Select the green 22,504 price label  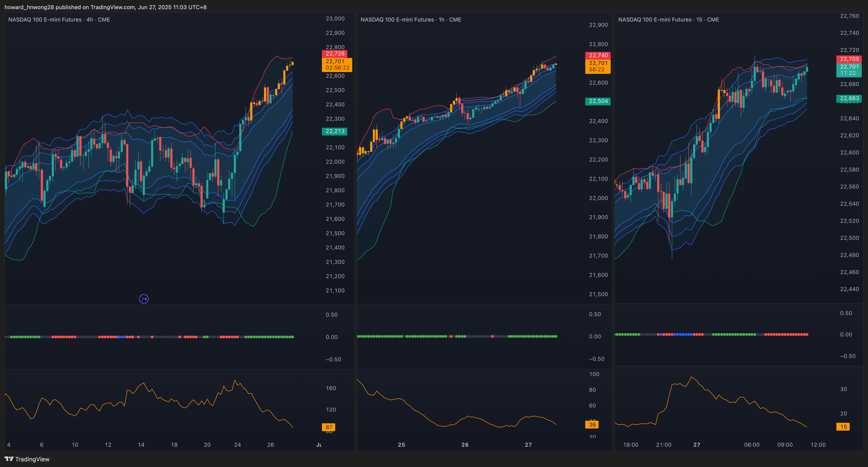point(598,101)
